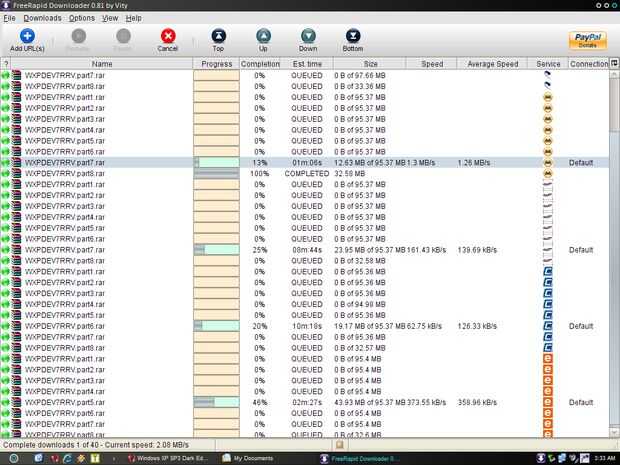The width and height of the screenshot is (620, 465).
Task: Click the Start orb on the taskbar
Action: pyautogui.click(x=14, y=458)
